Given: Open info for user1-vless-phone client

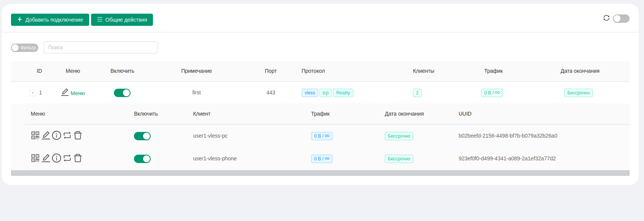Looking at the screenshot, I should tap(57, 158).
